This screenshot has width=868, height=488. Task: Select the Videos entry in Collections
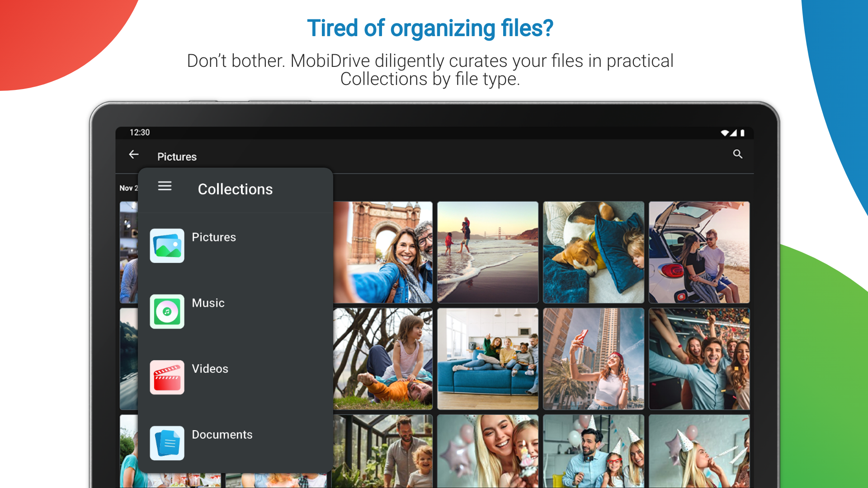(210, 369)
